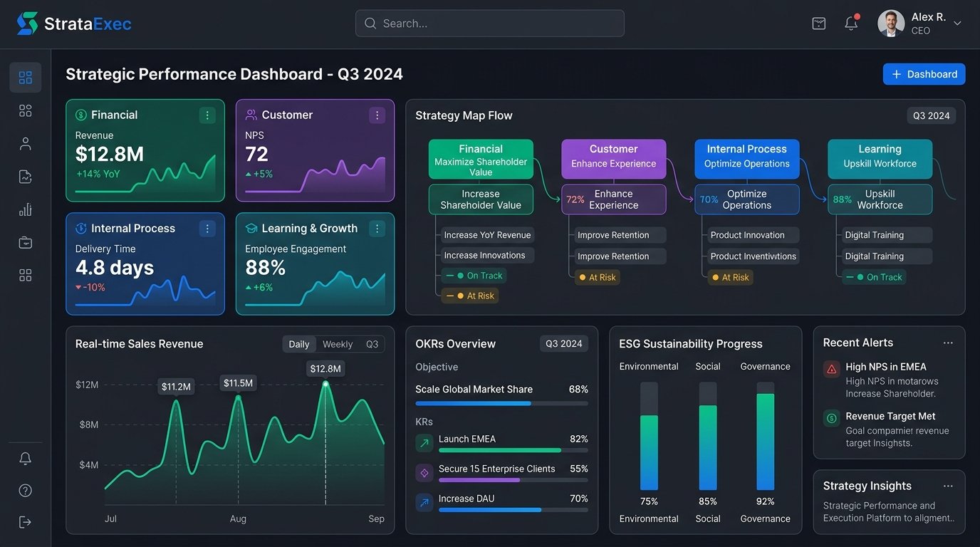Open the last grid apps sidebar icon

pyautogui.click(x=26, y=275)
